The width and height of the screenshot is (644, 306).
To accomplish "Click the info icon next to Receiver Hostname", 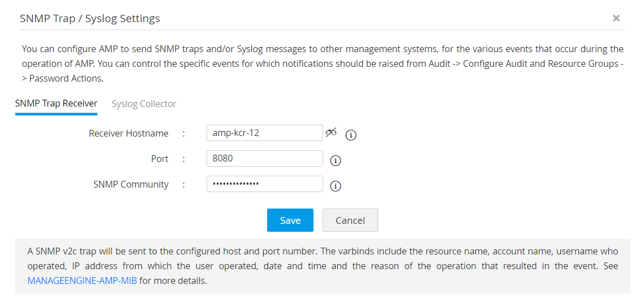I will coord(351,135).
